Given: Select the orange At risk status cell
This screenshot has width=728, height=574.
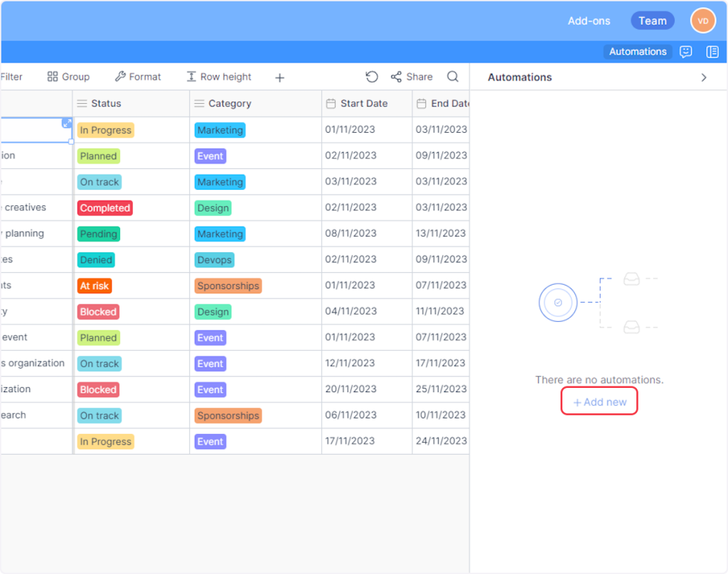Looking at the screenshot, I should pyautogui.click(x=95, y=286).
